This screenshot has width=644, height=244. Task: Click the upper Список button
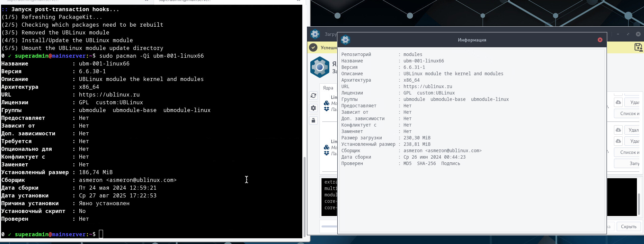pyautogui.click(x=629, y=114)
